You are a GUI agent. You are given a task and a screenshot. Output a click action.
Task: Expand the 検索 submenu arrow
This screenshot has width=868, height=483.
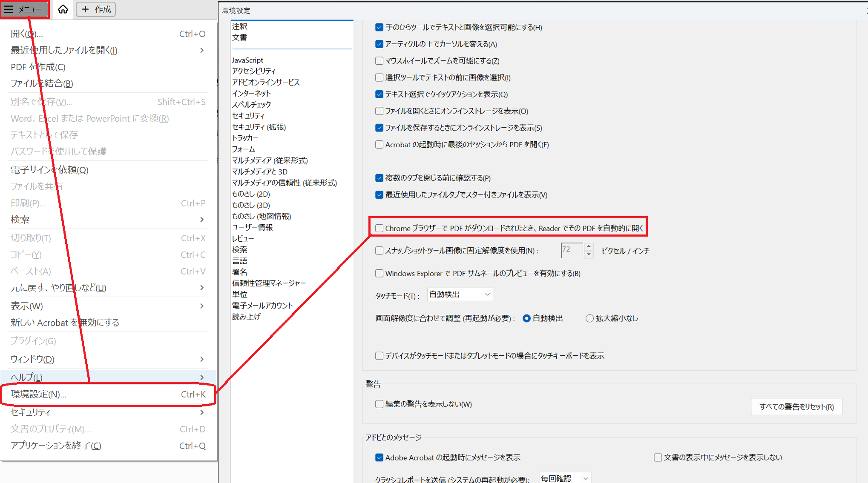[202, 220]
